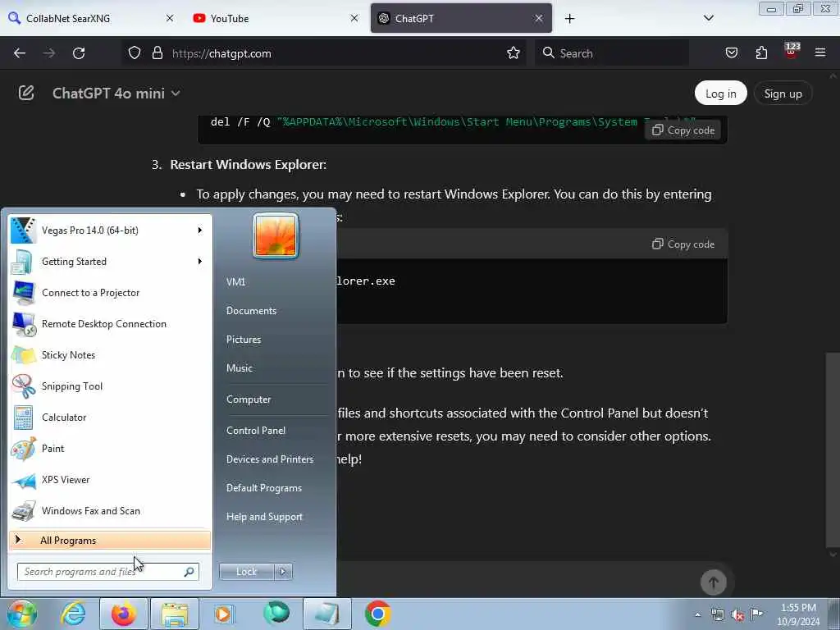Screen dimensions: 840x630
Task: Click the tracking protection shield icon
Action: (x=135, y=53)
